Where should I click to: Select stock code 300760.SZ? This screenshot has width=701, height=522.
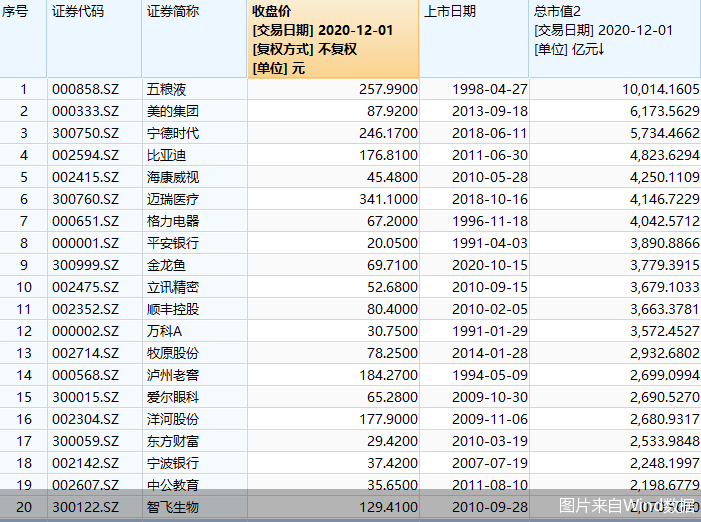[85, 199]
